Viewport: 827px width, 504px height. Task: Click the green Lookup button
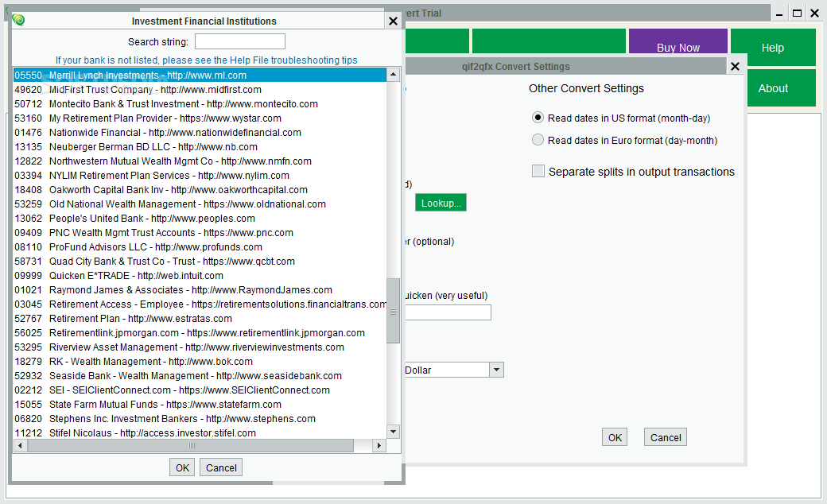pyautogui.click(x=441, y=203)
